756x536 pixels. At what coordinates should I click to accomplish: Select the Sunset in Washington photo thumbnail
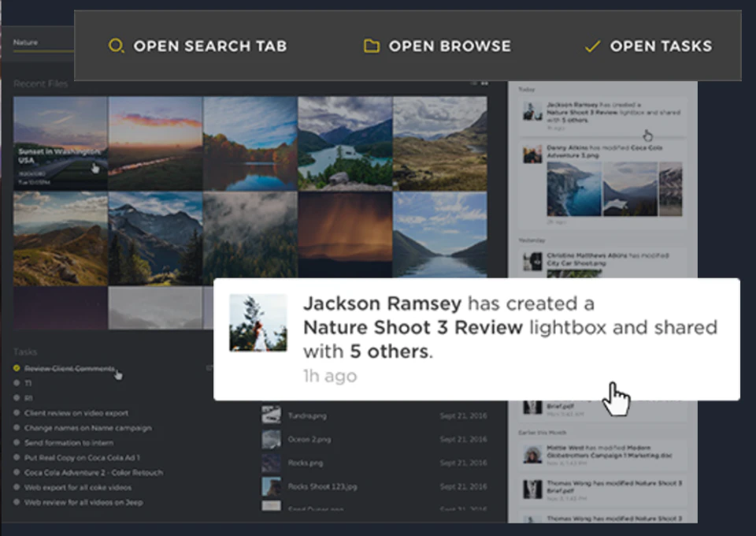[61, 143]
